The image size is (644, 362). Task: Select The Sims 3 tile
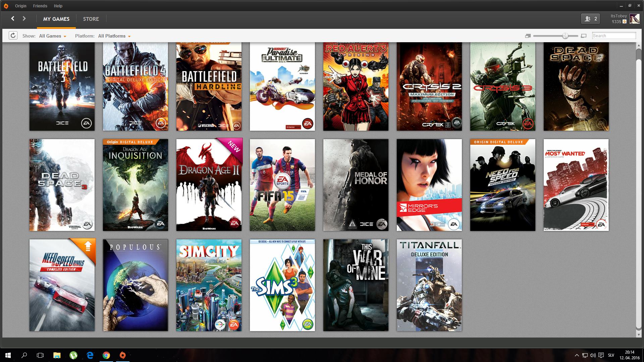[x=282, y=285]
